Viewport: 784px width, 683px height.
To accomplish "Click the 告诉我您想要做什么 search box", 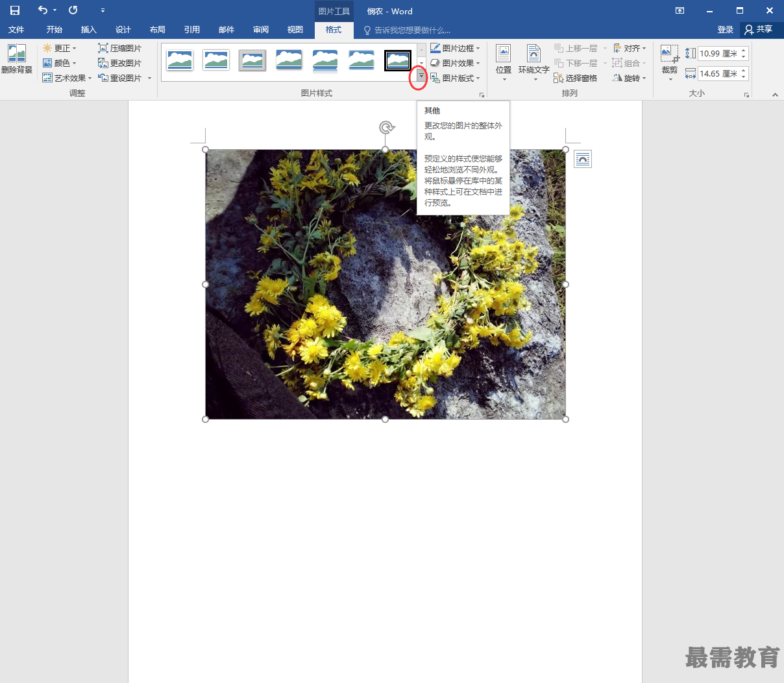I will pos(407,30).
